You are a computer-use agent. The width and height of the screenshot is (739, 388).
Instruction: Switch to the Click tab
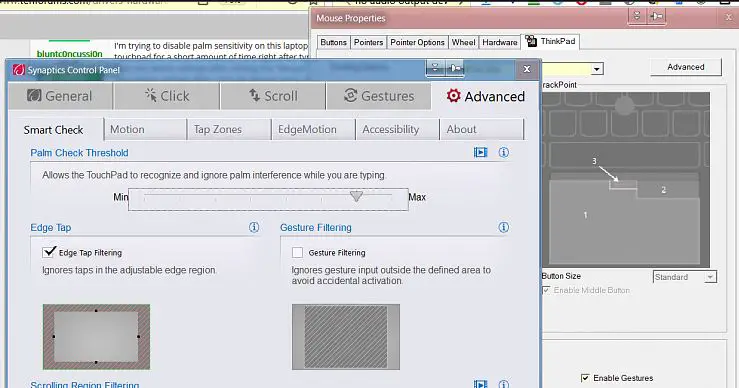pyautogui.click(x=167, y=96)
